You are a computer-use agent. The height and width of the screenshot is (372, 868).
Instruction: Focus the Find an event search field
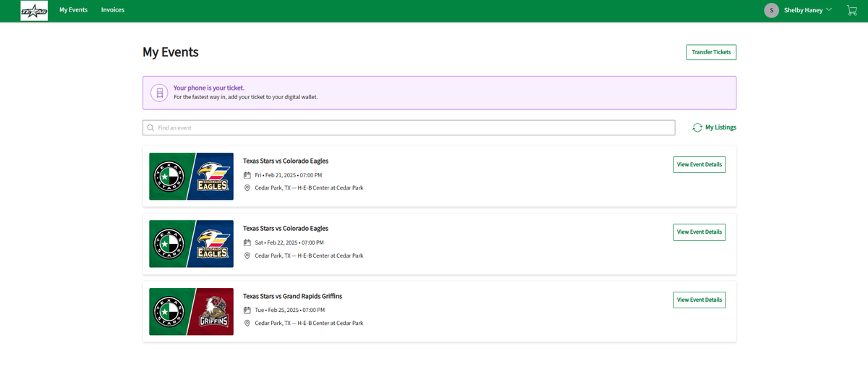tap(412, 128)
